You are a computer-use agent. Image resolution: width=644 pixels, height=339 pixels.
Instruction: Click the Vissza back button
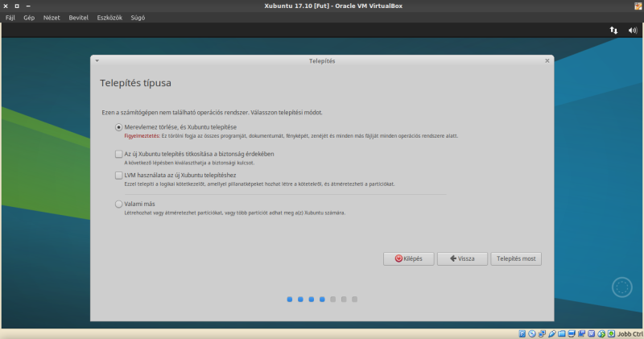click(x=462, y=258)
